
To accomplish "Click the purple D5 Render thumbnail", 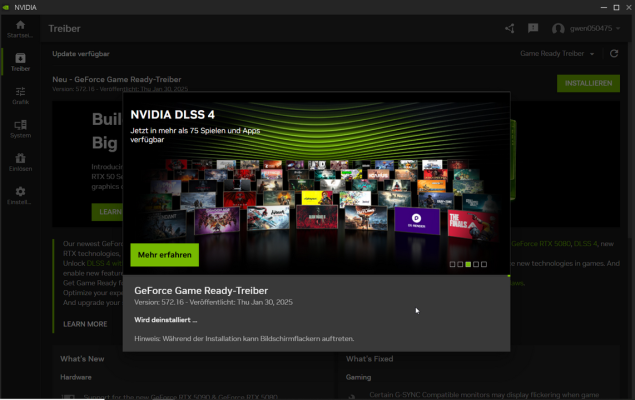I will click(417, 221).
